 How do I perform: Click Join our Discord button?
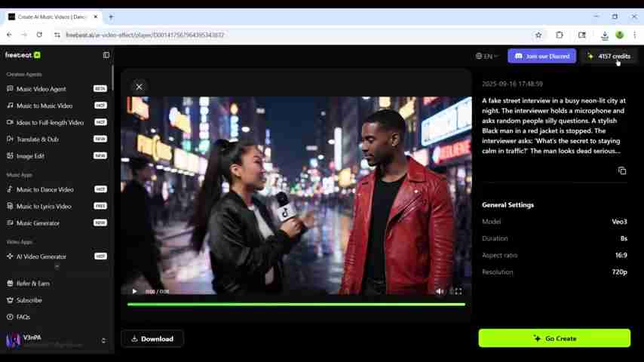click(x=541, y=56)
